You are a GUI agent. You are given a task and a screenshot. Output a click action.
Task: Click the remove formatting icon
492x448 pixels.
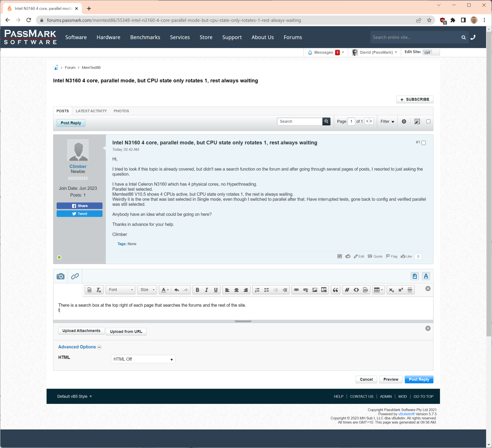pyautogui.click(x=99, y=290)
